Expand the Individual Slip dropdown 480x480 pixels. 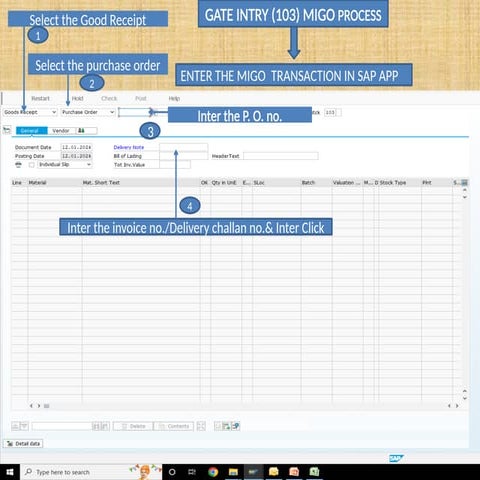point(65,165)
